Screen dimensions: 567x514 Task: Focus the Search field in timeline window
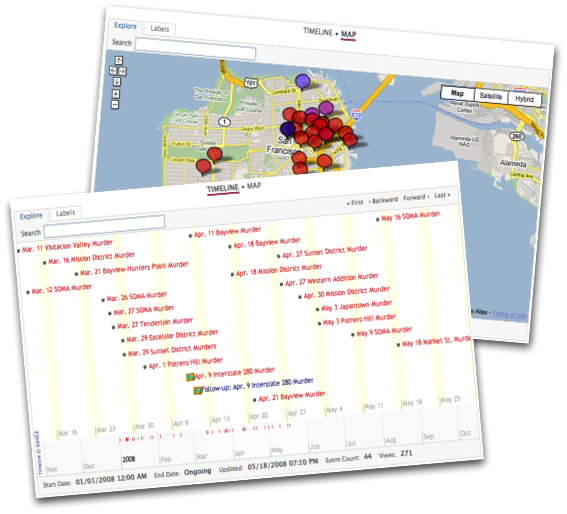point(104,227)
